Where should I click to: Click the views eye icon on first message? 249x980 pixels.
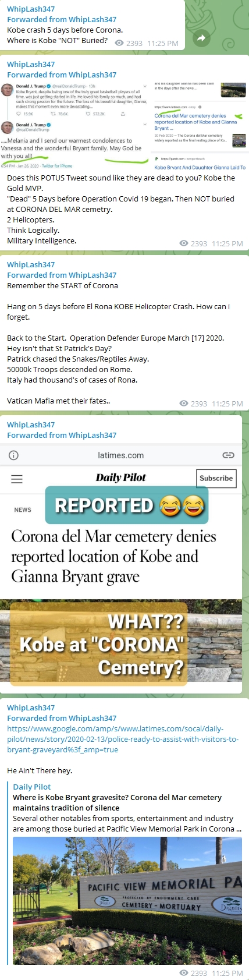pyautogui.click(x=119, y=43)
